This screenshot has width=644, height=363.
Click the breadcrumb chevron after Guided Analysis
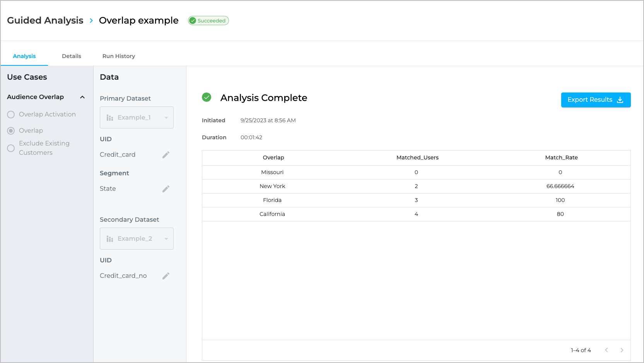point(91,21)
